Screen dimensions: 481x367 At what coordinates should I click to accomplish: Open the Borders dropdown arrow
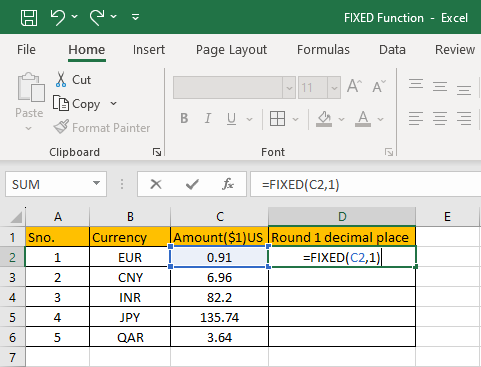coord(295,119)
